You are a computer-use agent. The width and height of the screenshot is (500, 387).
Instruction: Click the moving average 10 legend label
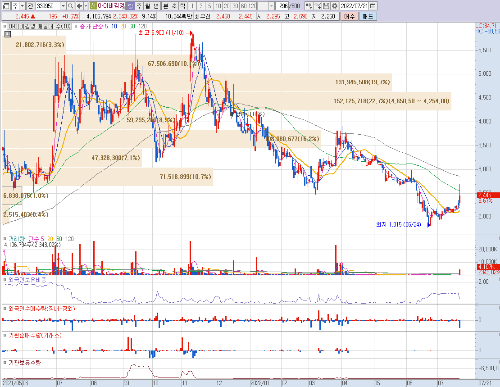[x=114, y=26]
